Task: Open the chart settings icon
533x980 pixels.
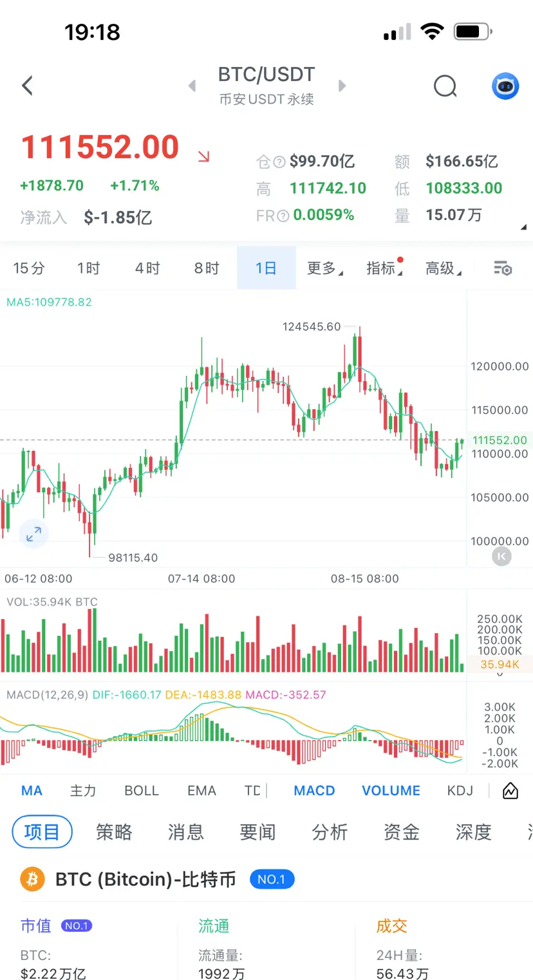Action: pos(503,268)
